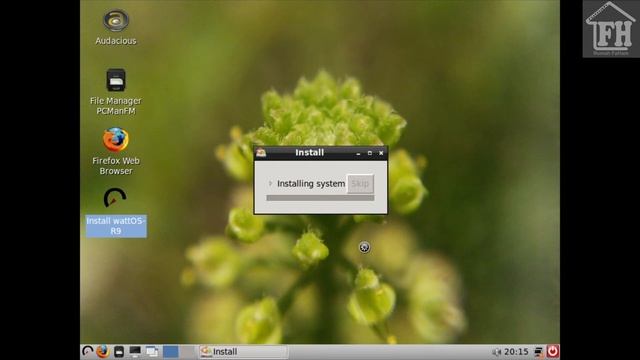The width and height of the screenshot is (640, 360).
Task: Open the wattOS start menu in taskbar
Action: pos(87,351)
